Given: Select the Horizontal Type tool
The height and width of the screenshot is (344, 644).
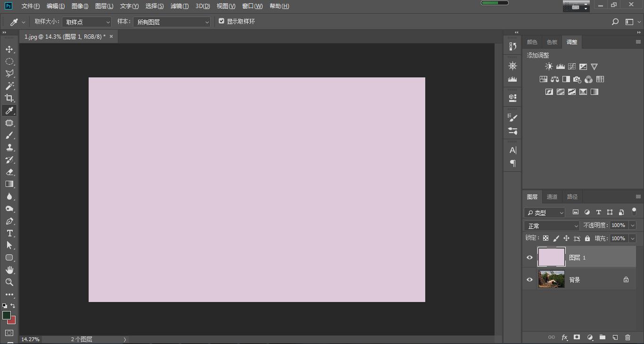Looking at the screenshot, I should 9,233.
